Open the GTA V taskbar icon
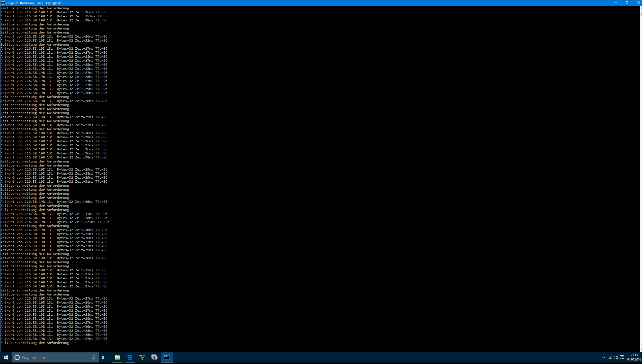This screenshot has height=364, width=642. point(142,357)
